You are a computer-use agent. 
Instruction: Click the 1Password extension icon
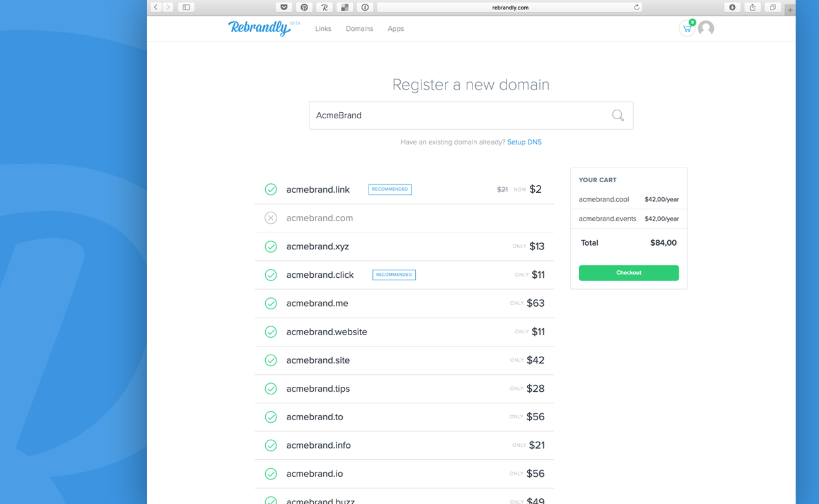365,8
